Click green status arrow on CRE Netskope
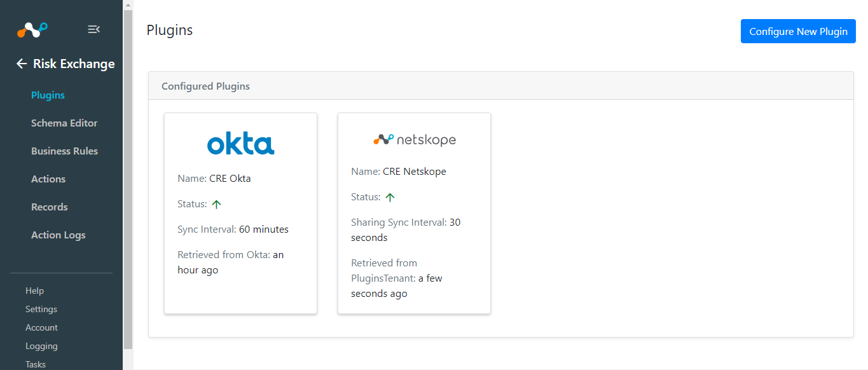The image size is (868, 370). pos(390,197)
